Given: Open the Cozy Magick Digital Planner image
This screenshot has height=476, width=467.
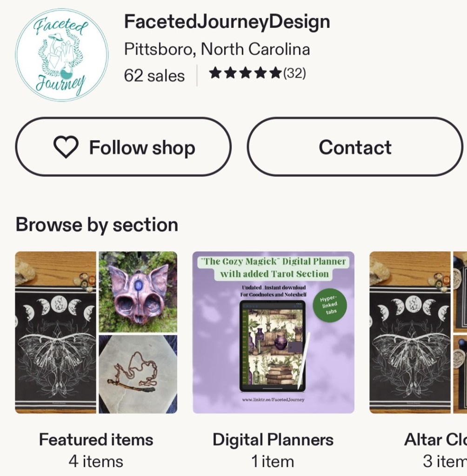Looking at the screenshot, I should coord(274,332).
